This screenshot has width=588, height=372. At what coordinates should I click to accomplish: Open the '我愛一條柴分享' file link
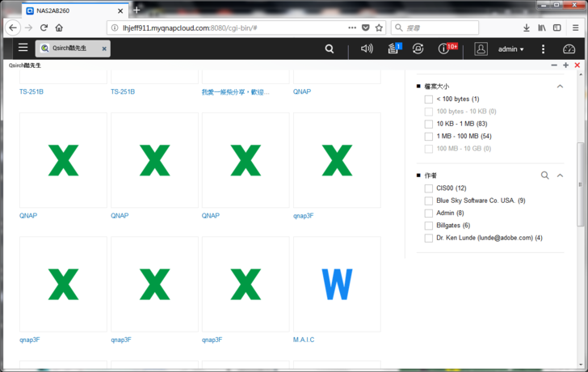(236, 92)
